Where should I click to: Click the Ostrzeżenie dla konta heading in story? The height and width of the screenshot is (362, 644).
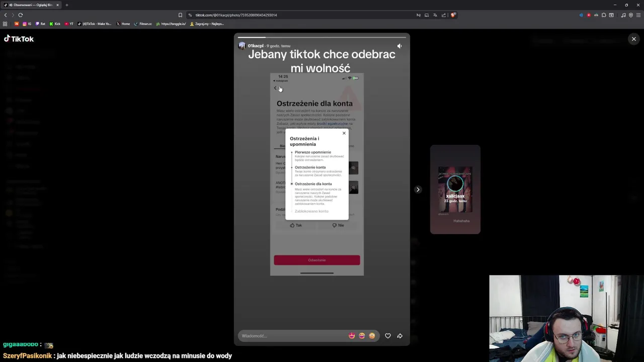tap(314, 104)
